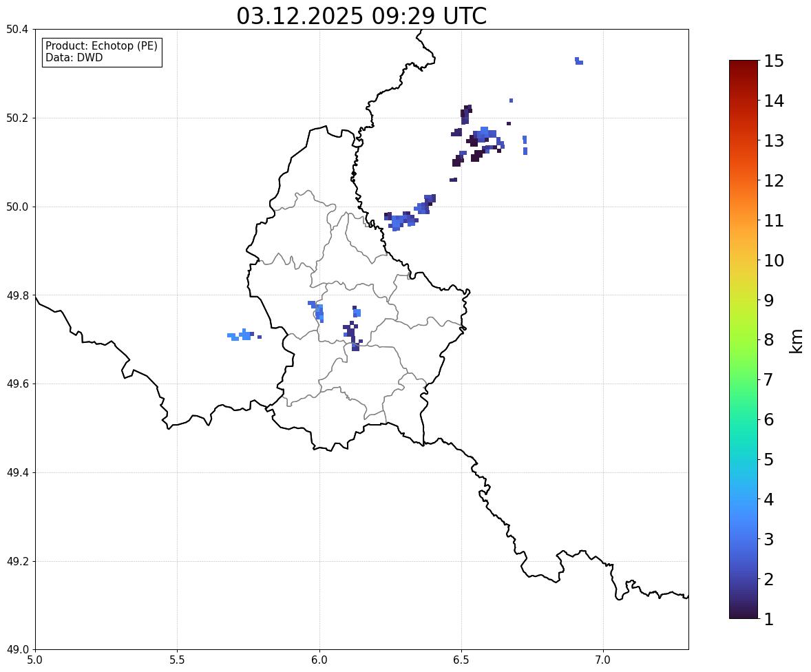Click the dark red top of colorbar

744,64
